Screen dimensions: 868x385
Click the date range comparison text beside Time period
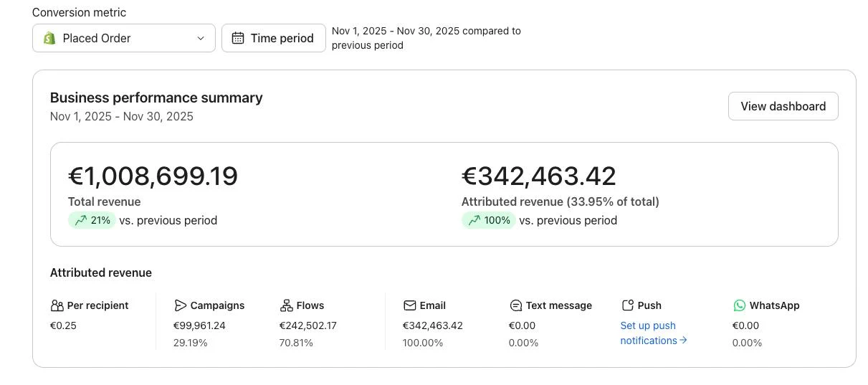pos(426,38)
